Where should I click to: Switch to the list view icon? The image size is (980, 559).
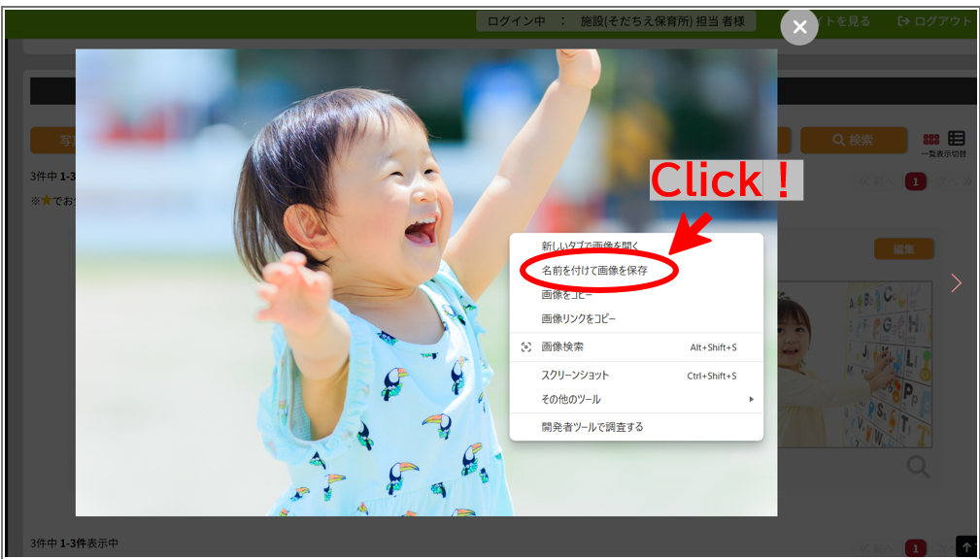[x=957, y=139]
